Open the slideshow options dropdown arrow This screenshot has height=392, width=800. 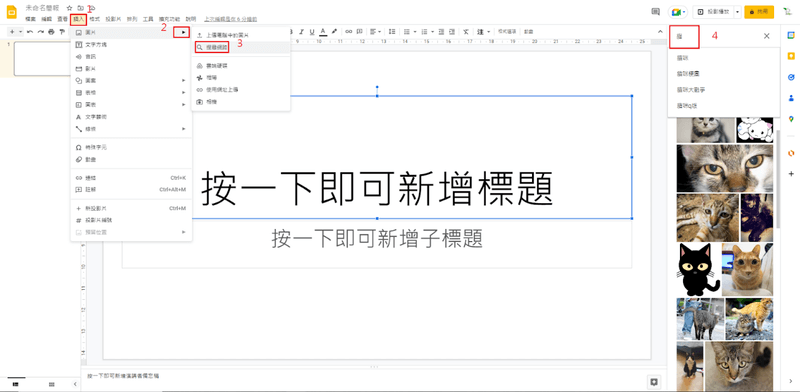[737, 12]
